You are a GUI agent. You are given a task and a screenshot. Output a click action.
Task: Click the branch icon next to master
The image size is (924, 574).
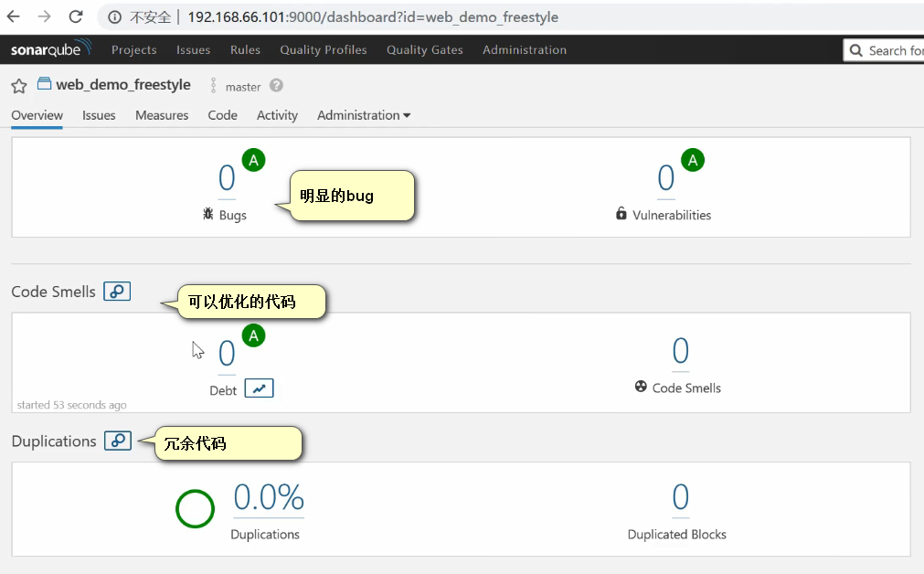click(x=213, y=85)
